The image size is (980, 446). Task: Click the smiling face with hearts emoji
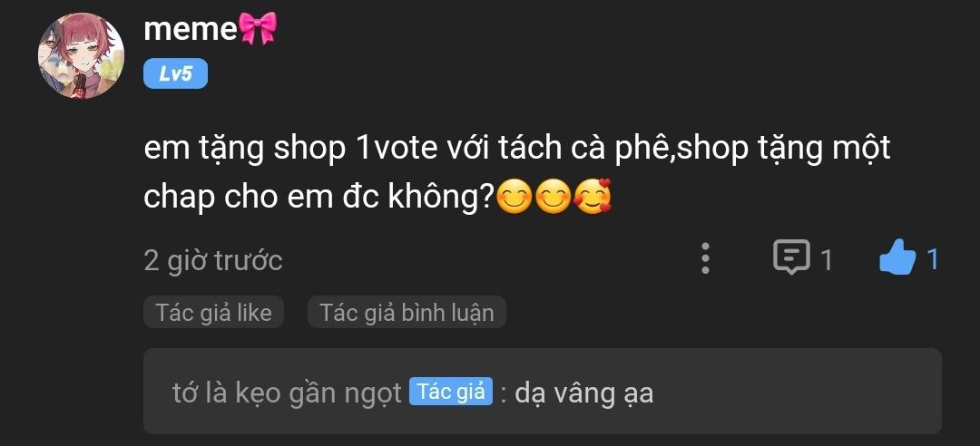pos(593,196)
